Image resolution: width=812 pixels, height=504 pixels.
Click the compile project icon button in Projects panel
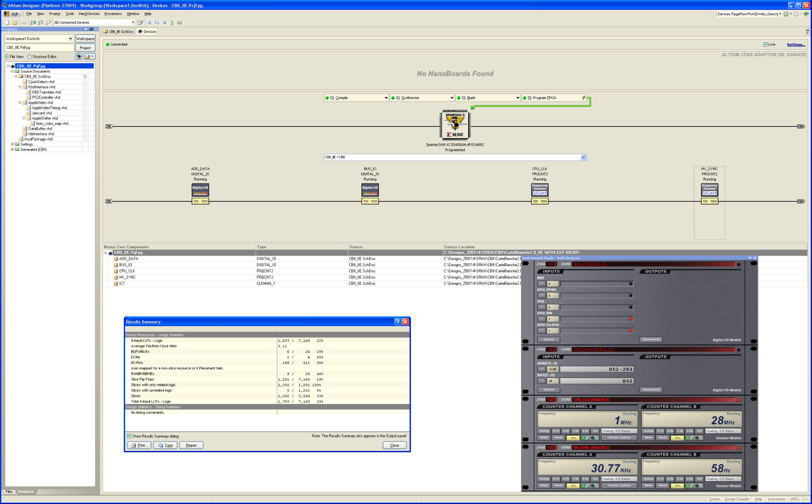(79, 56)
